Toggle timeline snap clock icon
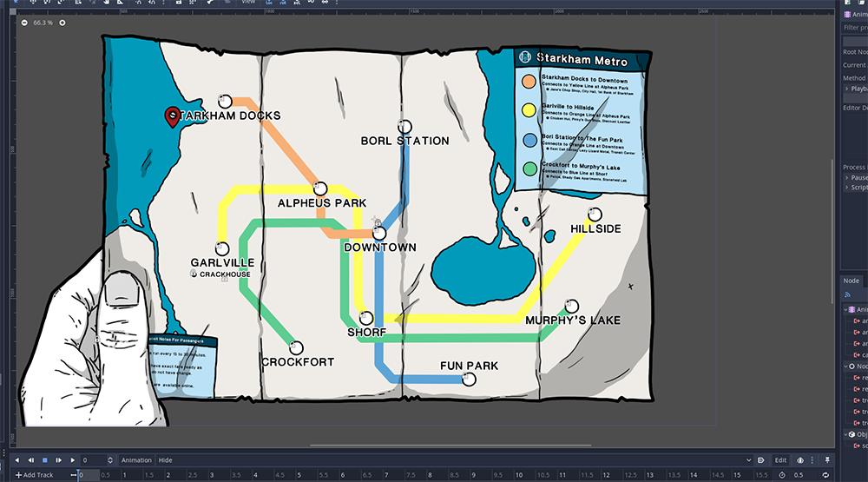Image resolution: width=868 pixels, height=482 pixels. [x=782, y=475]
